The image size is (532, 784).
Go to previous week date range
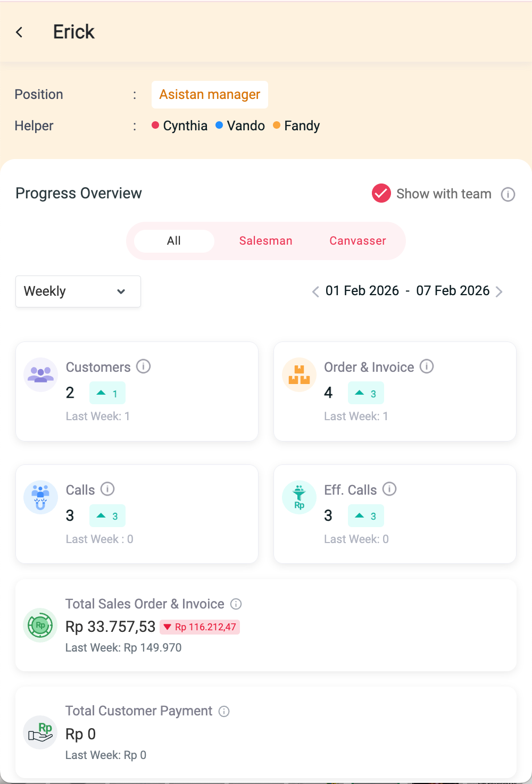pos(315,291)
